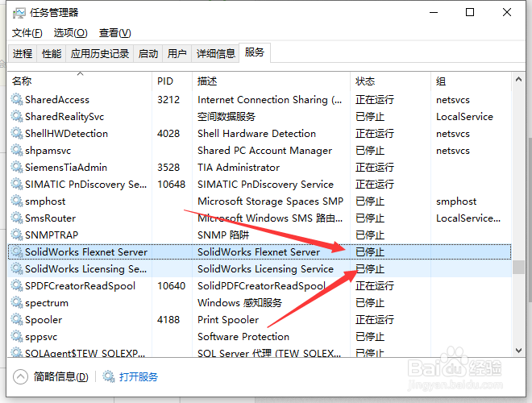Switch to the 启动 tab

pyautogui.click(x=148, y=53)
